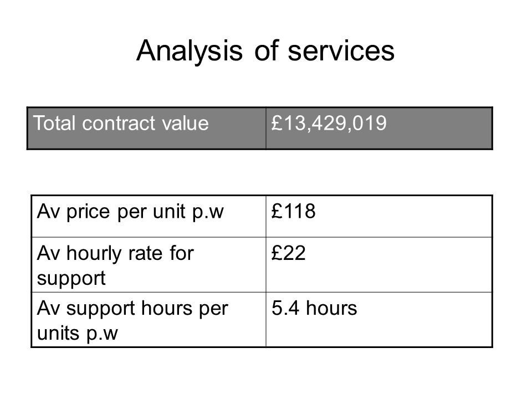Click the word of in the title
Screen dimensions: 532x399
coord(267,51)
